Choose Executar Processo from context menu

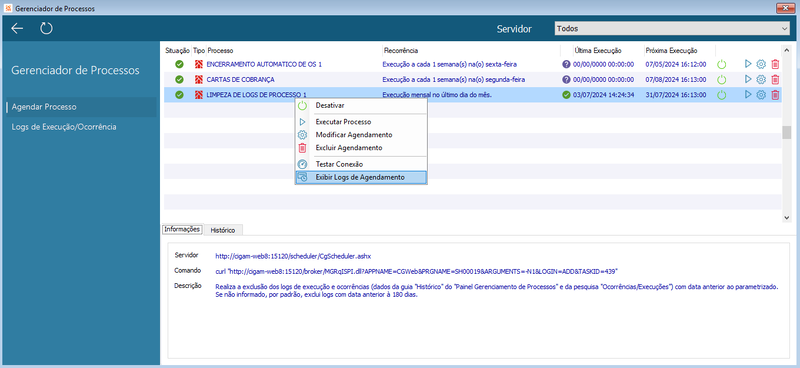tap(361, 122)
